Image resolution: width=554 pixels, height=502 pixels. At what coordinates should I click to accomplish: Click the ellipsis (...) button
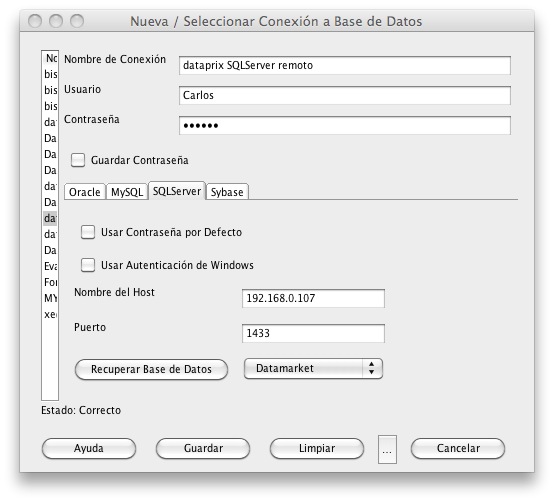pos(387,449)
